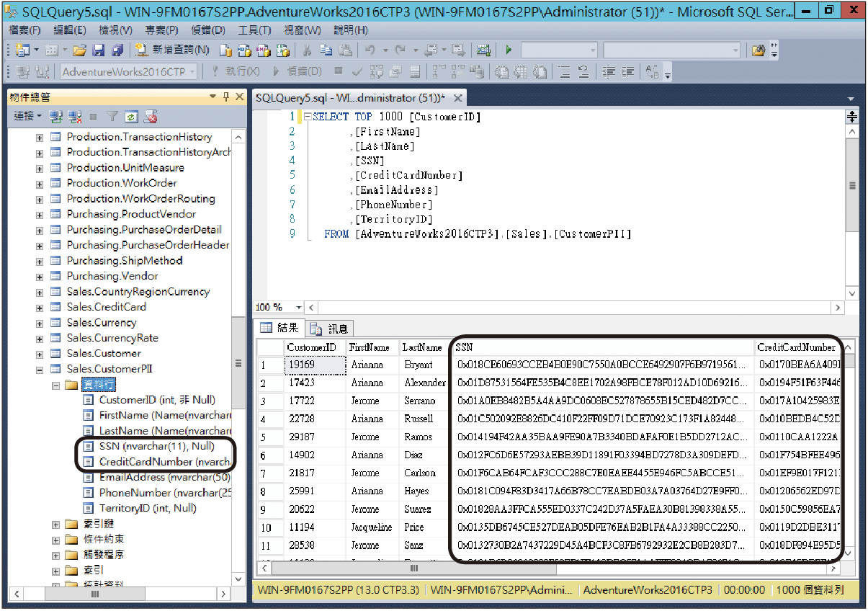The image size is (868, 611).
Task: Select the CreditCardNumber column in tree
Action: pyautogui.click(x=165, y=462)
